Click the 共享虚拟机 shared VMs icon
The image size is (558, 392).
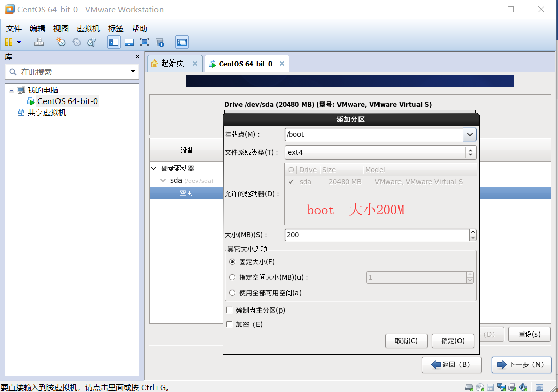[x=21, y=113]
